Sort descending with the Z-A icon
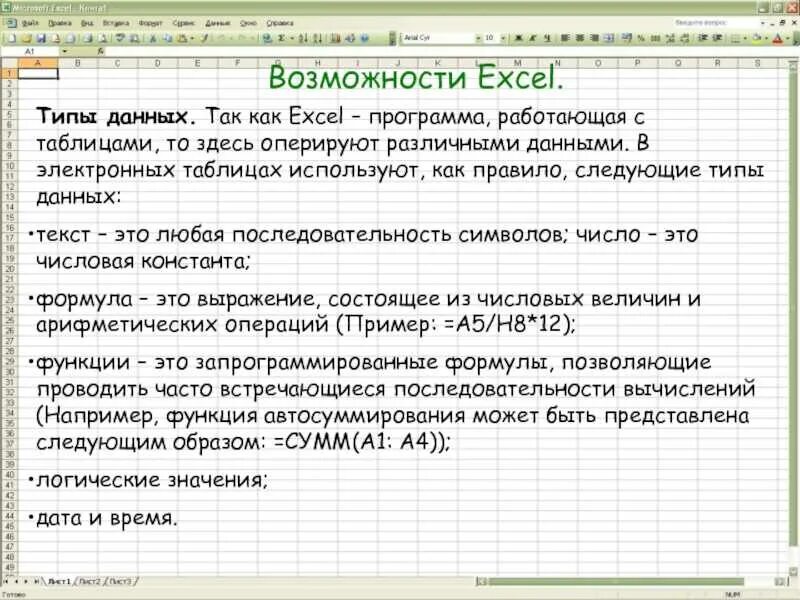 click(x=317, y=38)
